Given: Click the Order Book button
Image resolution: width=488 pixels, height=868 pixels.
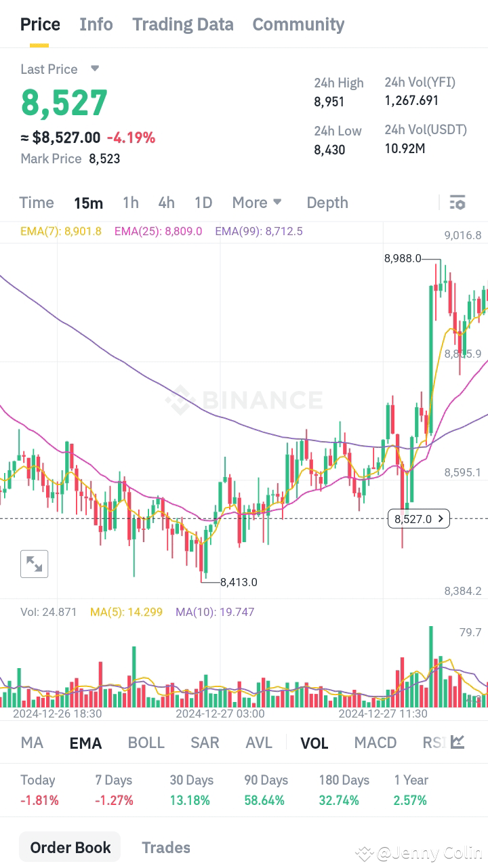Looking at the screenshot, I should 69,847.
